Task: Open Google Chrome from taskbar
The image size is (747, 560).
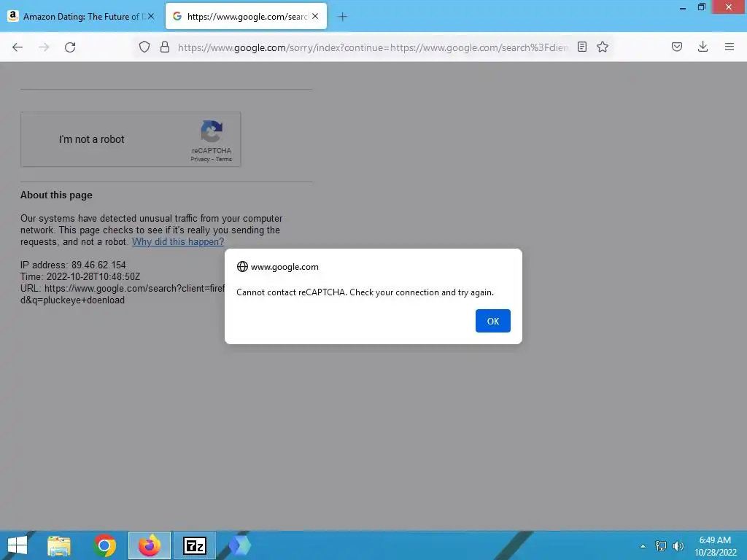Action: coord(104,545)
